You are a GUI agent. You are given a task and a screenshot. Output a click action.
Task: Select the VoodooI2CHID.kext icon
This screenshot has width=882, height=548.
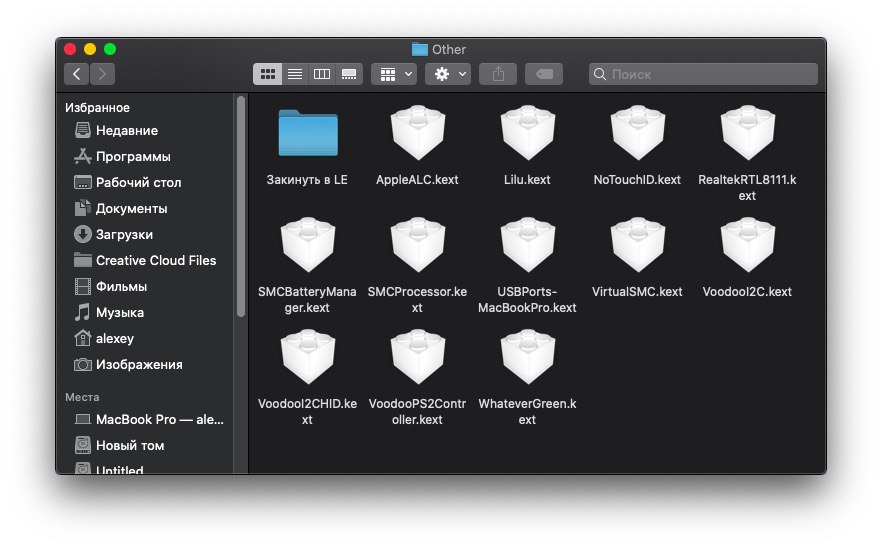point(308,357)
